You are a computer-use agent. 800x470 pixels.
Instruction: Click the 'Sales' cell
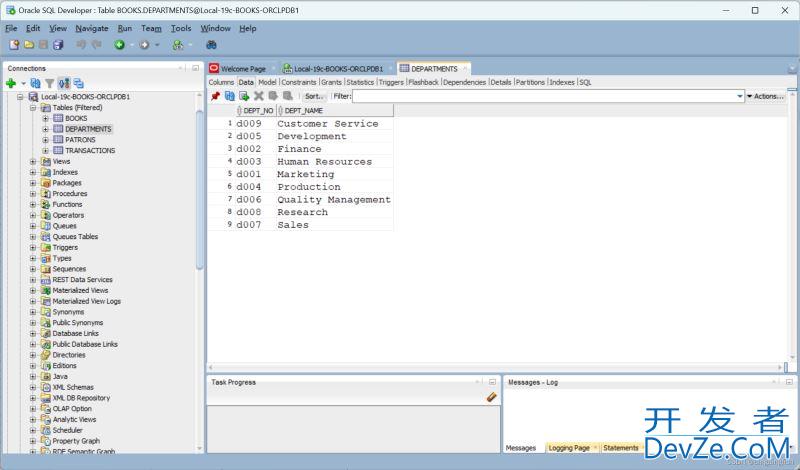335,225
